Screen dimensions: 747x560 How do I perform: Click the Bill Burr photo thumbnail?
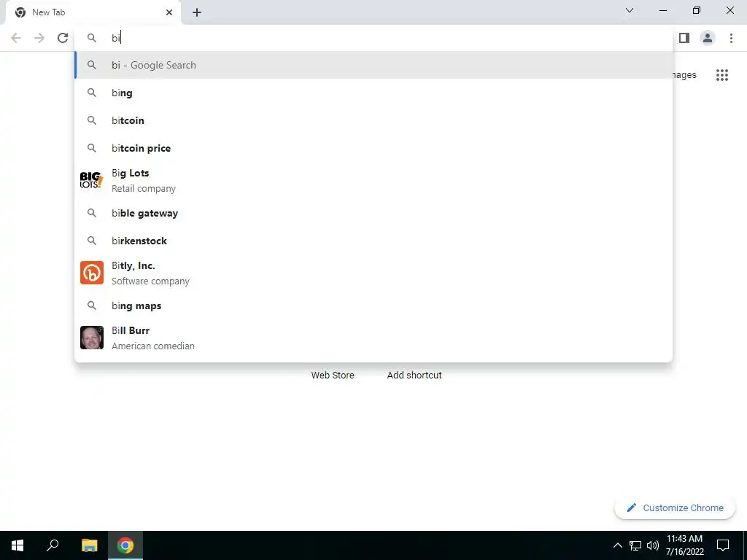91,338
